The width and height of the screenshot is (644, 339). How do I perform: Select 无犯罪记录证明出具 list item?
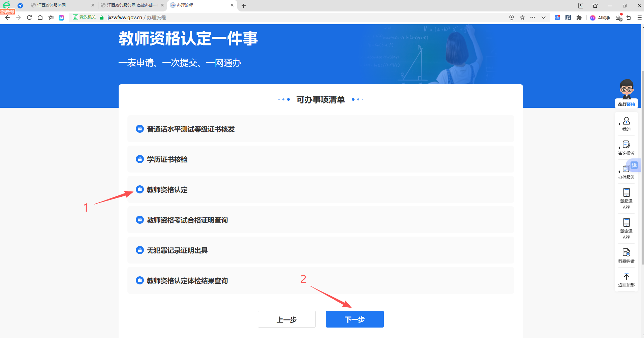(x=177, y=250)
